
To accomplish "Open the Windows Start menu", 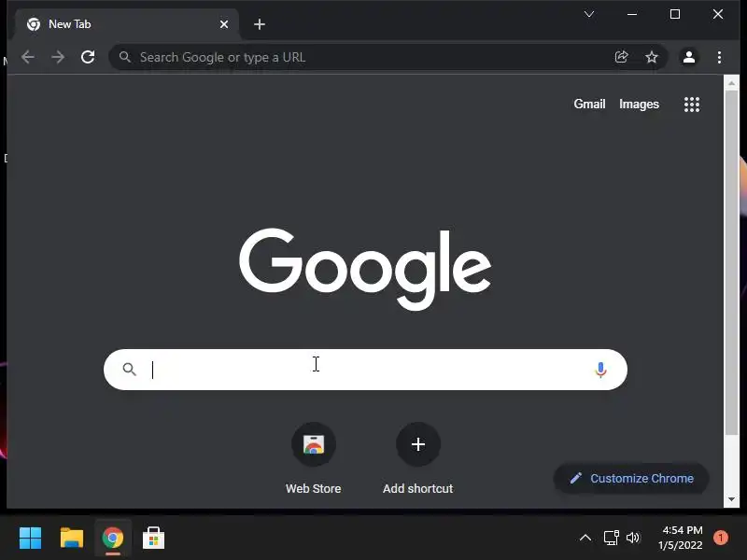I will pyautogui.click(x=31, y=539).
